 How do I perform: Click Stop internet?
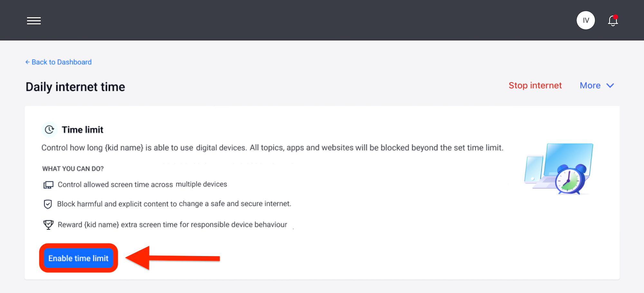pyautogui.click(x=535, y=85)
